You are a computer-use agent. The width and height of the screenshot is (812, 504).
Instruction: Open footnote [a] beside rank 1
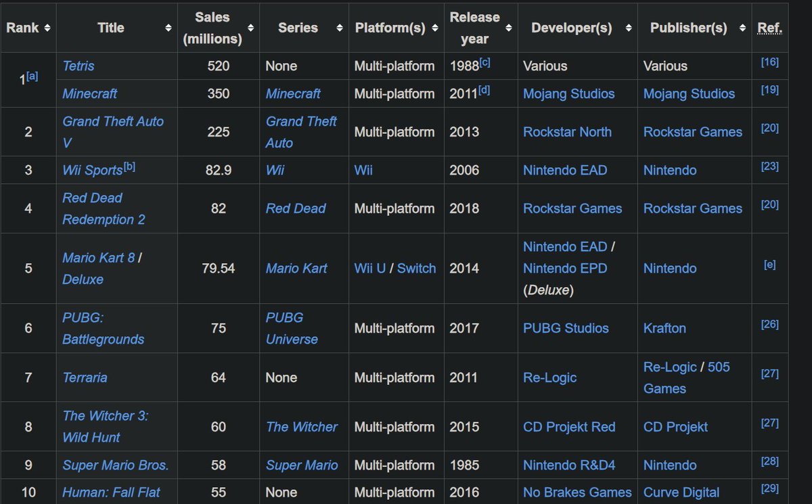32,76
